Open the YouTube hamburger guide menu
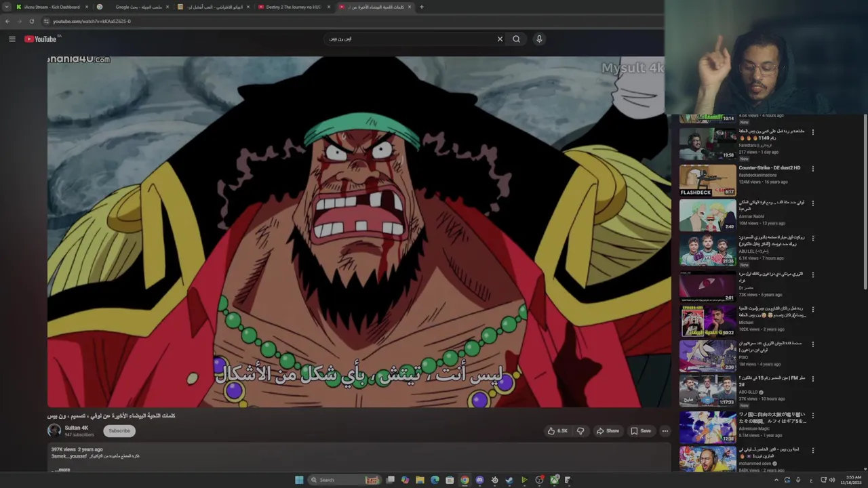868x488 pixels. [12, 39]
